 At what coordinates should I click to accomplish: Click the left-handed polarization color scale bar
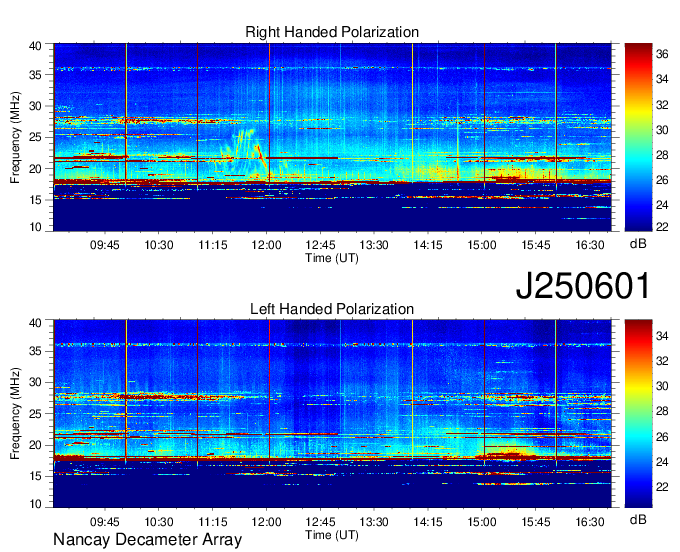point(638,414)
